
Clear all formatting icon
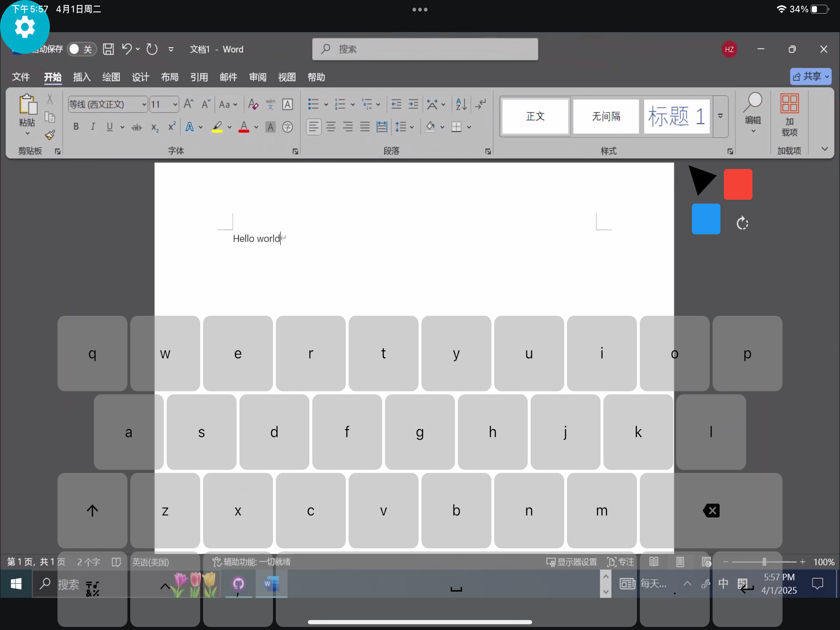pyautogui.click(x=253, y=104)
